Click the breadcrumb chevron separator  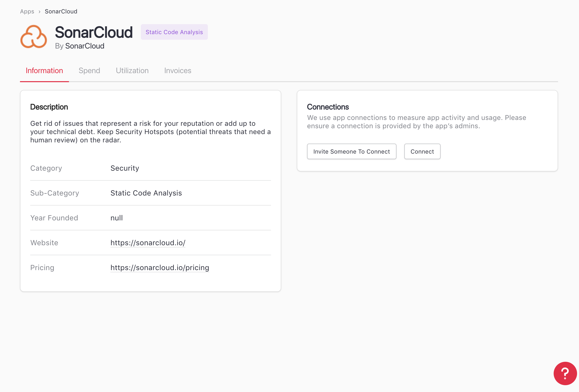39,12
